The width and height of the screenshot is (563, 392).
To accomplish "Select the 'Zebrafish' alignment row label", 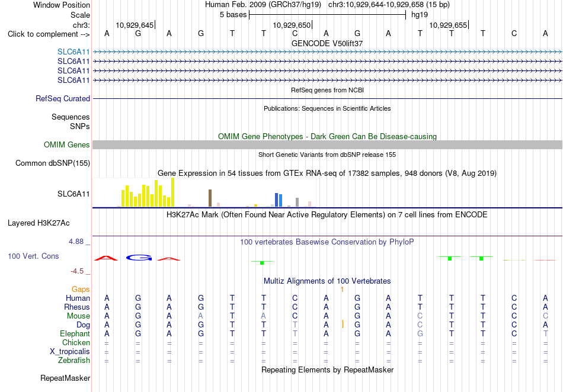I will [74, 361].
